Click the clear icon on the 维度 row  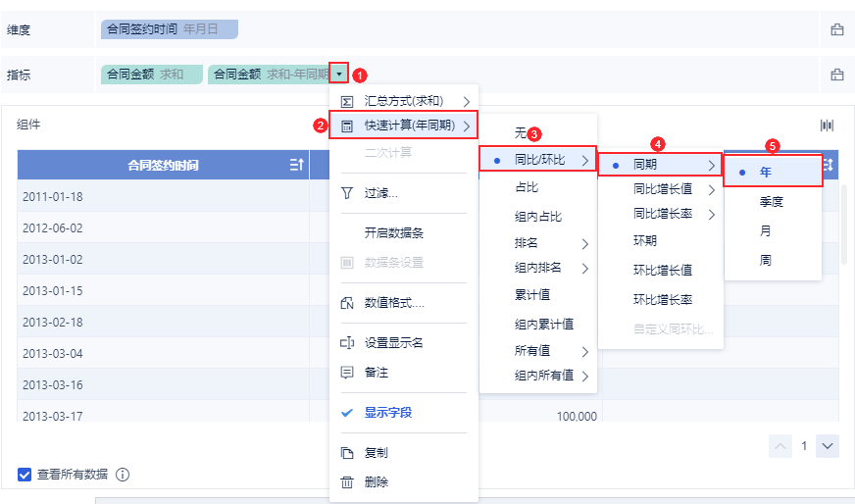[837, 29]
